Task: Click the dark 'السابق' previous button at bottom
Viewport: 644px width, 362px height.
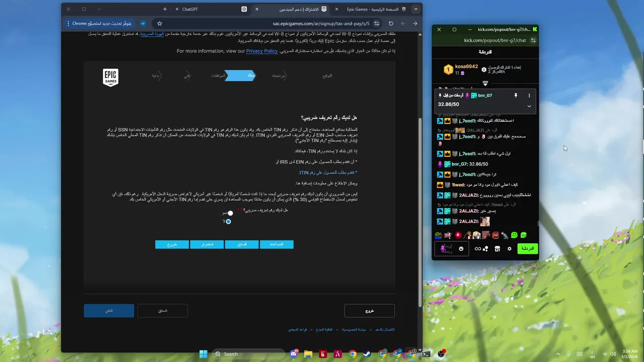Action: pyautogui.click(x=163, y=311)
